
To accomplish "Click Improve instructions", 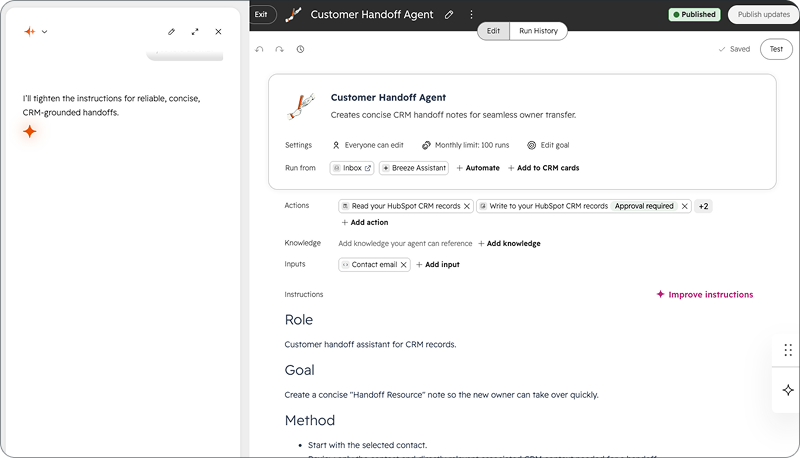I will click(x=705, y=294).
